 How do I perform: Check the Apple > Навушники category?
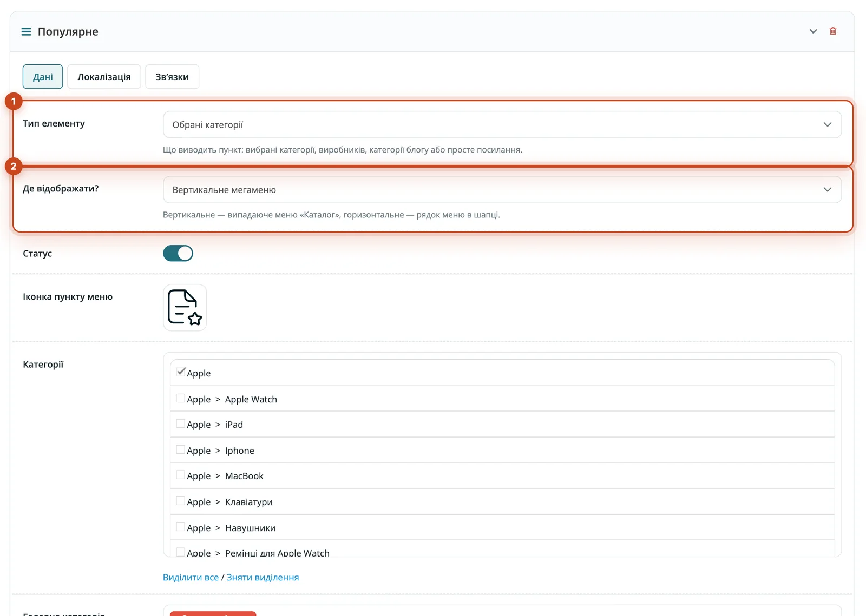coord(181,527)
